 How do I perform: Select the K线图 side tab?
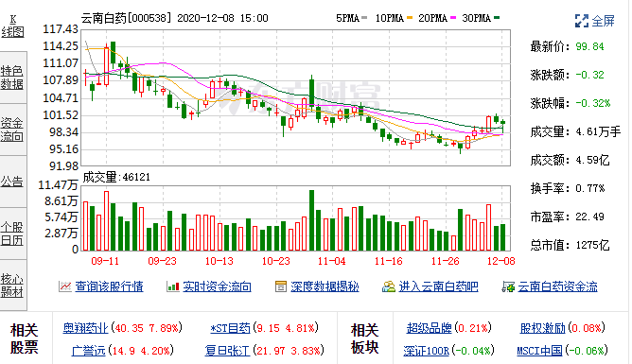pyautogui.click(x=13, y=26)
